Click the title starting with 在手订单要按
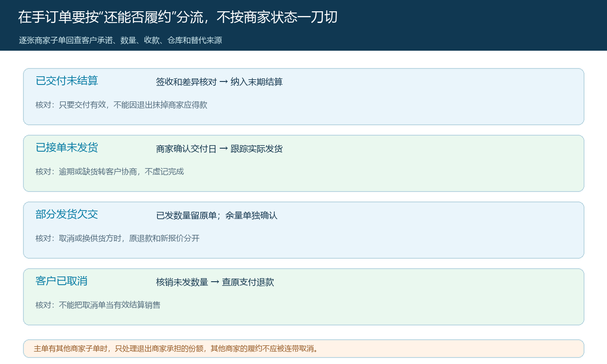Image resolution: width=607 pixels, height=364 pixels. [178, 17]
